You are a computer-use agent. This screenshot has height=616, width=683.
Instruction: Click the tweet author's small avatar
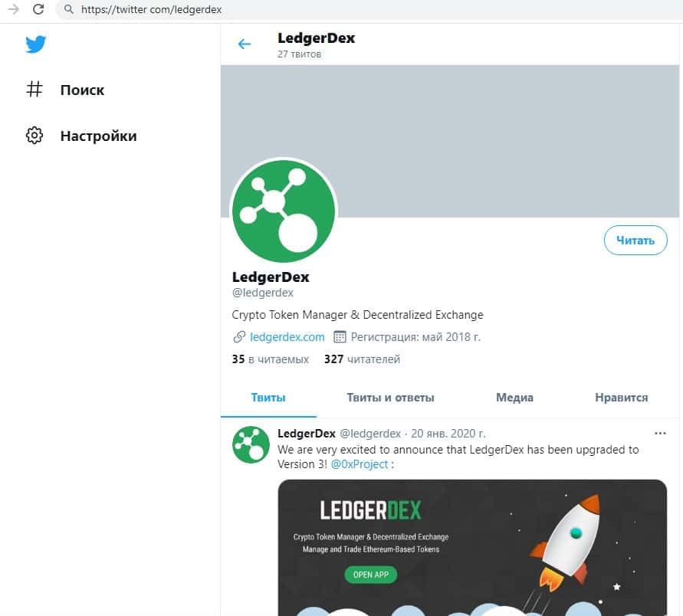point(251,444)
